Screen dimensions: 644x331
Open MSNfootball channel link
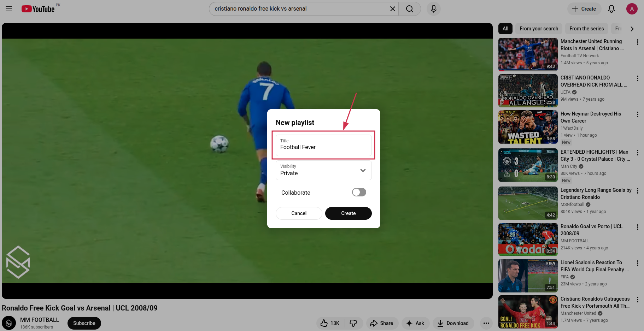pyautogui.click(x=572, y=205)
